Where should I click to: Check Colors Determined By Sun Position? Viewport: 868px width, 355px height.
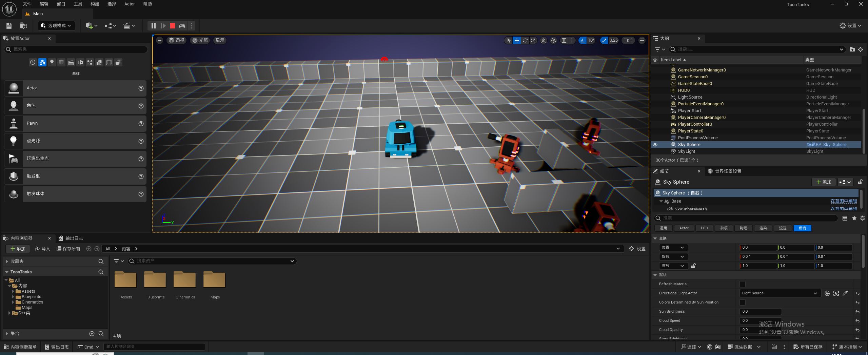[743, 302]
